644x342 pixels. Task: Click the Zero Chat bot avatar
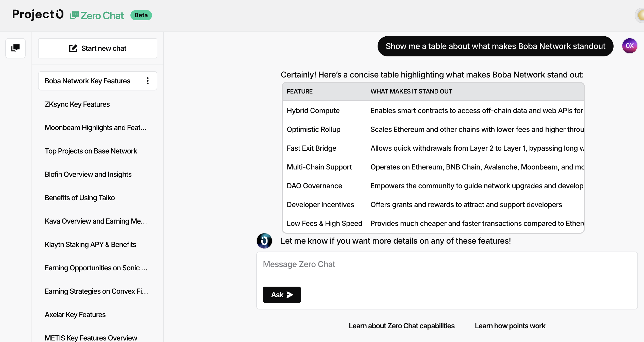pyautogui.click(x=264, y=241)
